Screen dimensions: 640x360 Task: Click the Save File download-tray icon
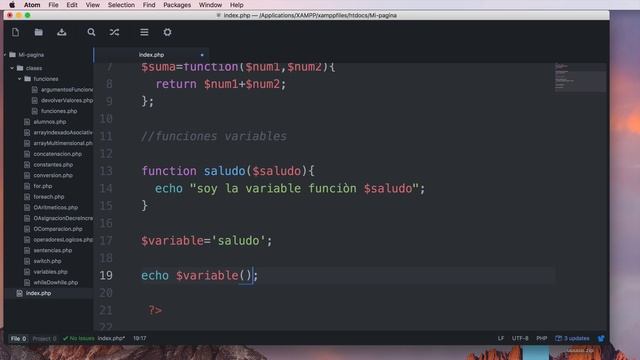point(62,32)
